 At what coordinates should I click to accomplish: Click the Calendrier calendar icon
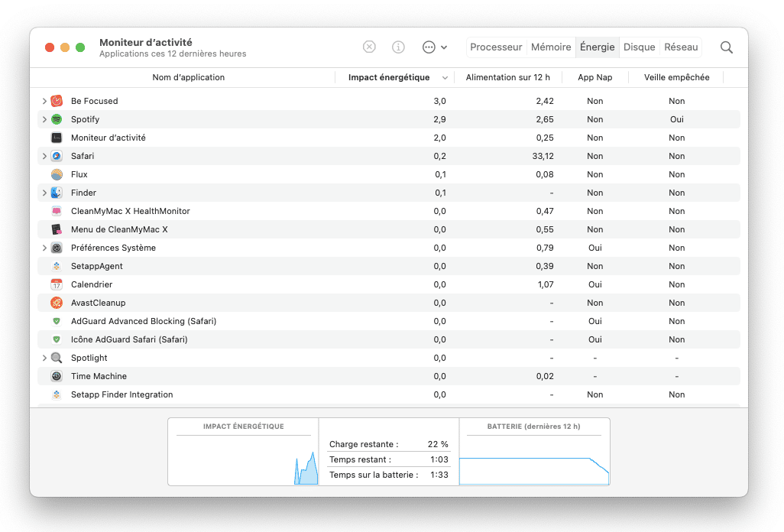point(57,284)
